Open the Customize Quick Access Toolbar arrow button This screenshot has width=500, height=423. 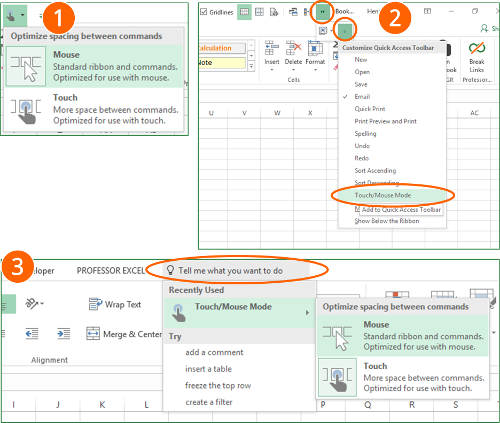[345, 31]
